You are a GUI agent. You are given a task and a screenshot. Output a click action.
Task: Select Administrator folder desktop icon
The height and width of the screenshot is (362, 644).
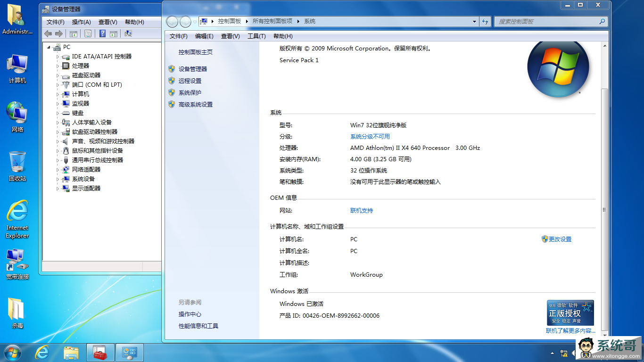point(17,19)
